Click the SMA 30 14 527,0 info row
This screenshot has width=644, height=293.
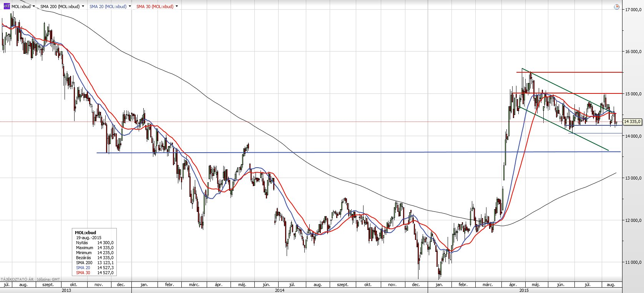pos(95,273)
